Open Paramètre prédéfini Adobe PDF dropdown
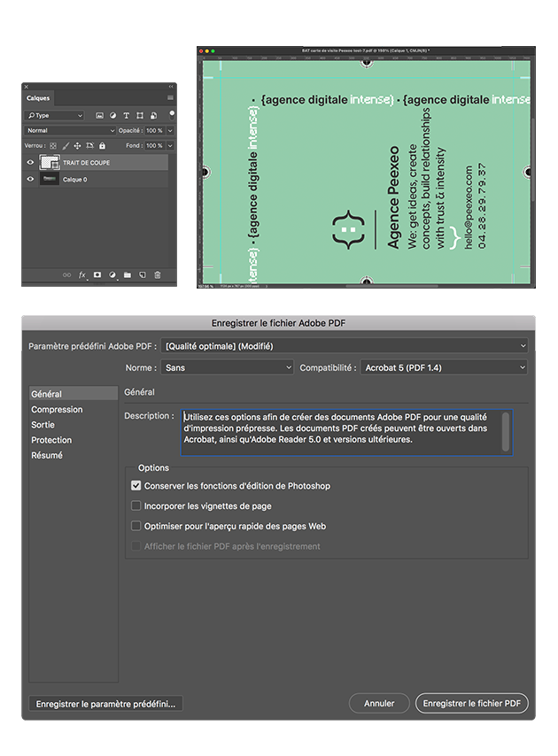The width and height of the screenshot is (558, 756). pyautogui.click(x=345, y=346)
